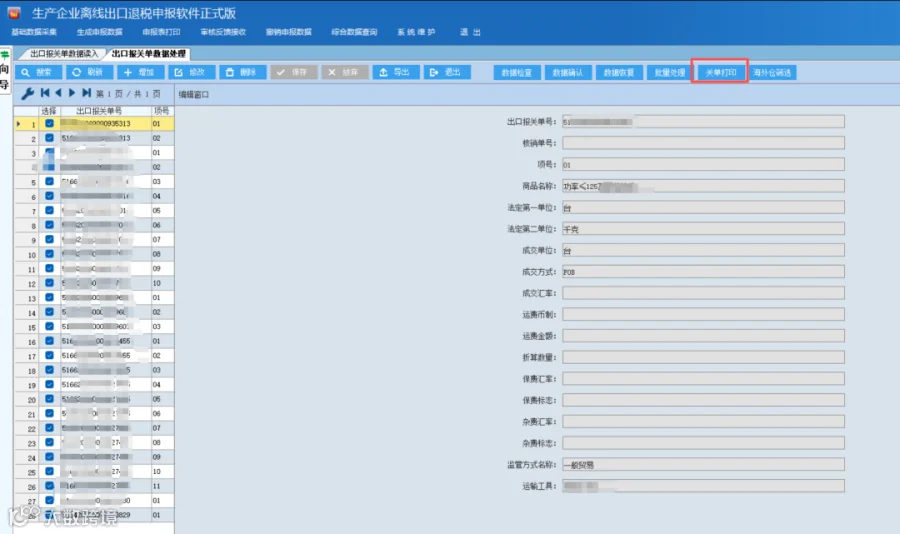This screenshot has width=900, height=534.
Task: Open the 基础数据采集 menu
Action: 34,32
